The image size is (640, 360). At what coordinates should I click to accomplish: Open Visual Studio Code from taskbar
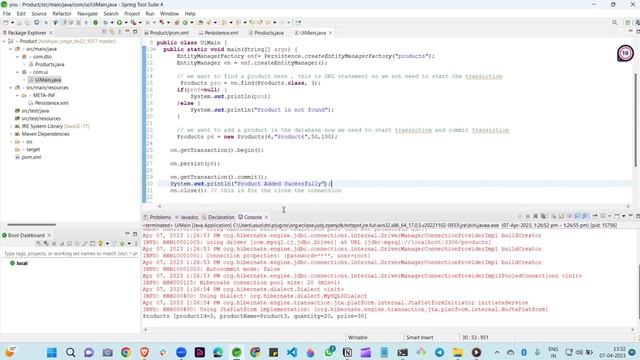click(x=292, y=352)
